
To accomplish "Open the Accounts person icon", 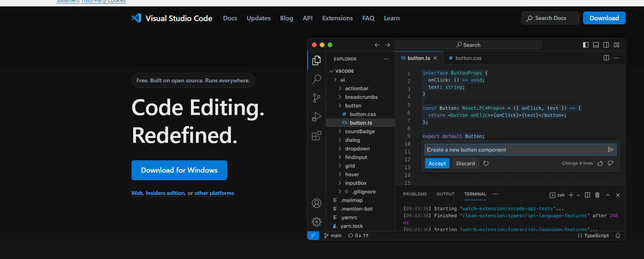I will pos(316,203).
